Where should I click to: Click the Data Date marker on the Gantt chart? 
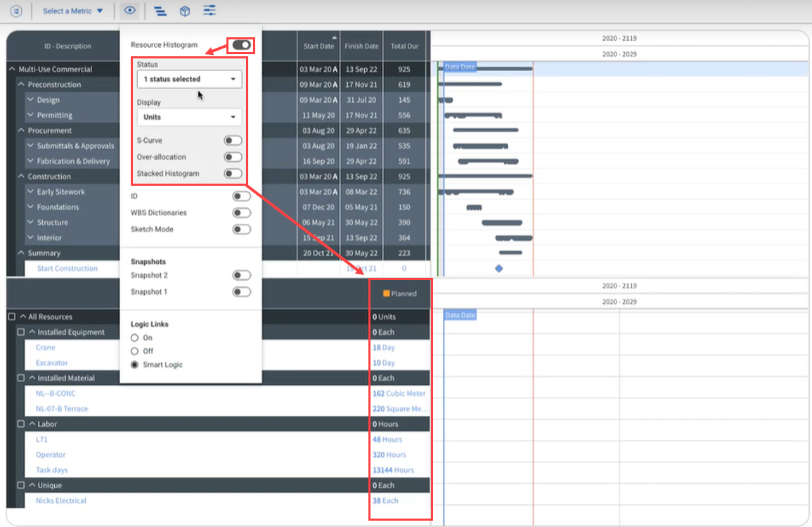pyautogui.click(x=458, y=68)
